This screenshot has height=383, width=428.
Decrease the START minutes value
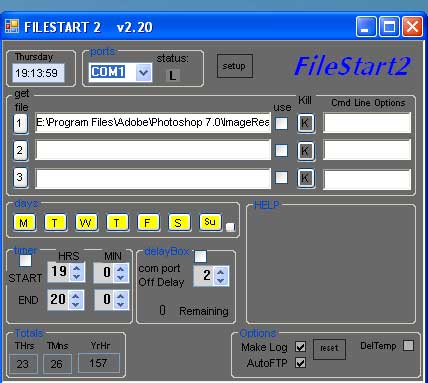coord(121,277)
